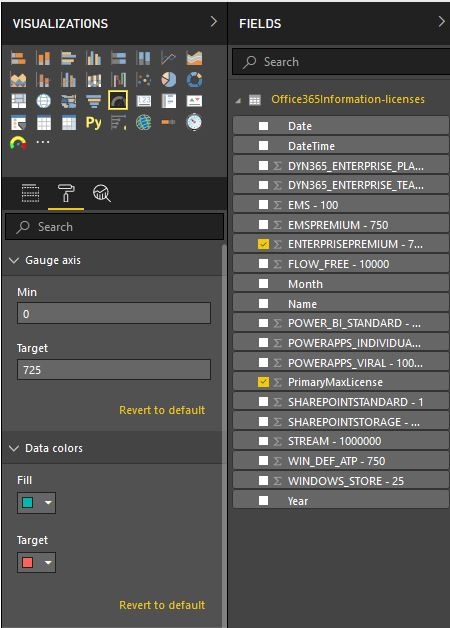Revert Gauge axis to default
450x628 pixels.
(x=162, y=410)
